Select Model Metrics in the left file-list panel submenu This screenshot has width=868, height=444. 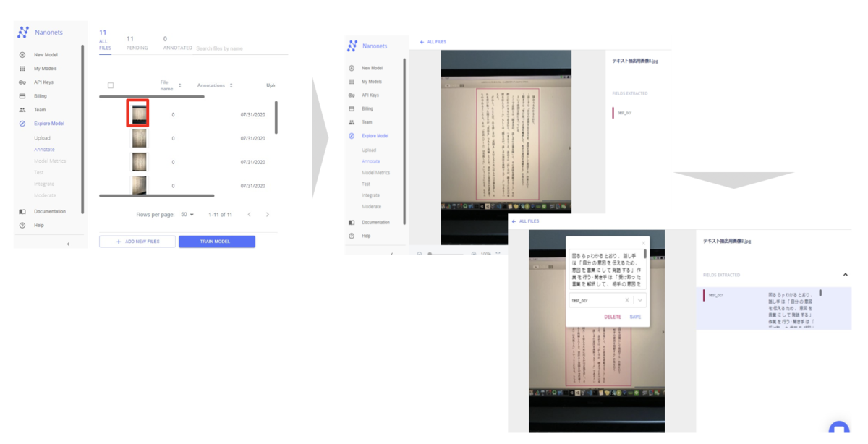tap(50, 161)
